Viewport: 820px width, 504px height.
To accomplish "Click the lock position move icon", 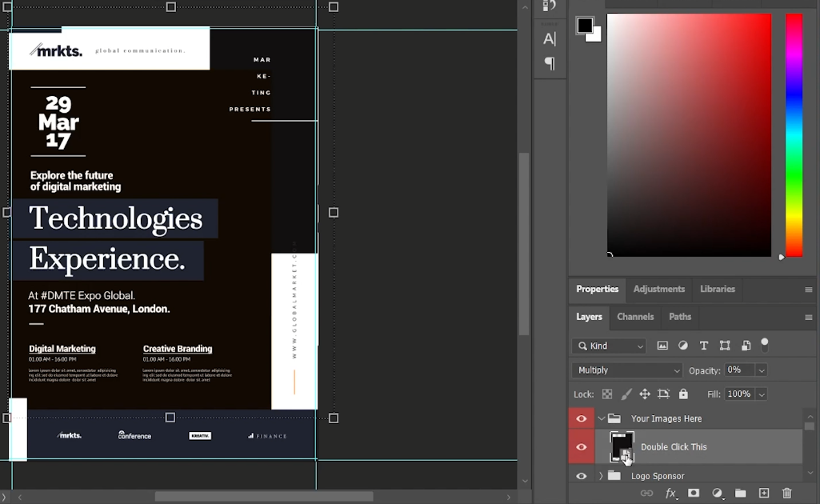I will 644,394.
